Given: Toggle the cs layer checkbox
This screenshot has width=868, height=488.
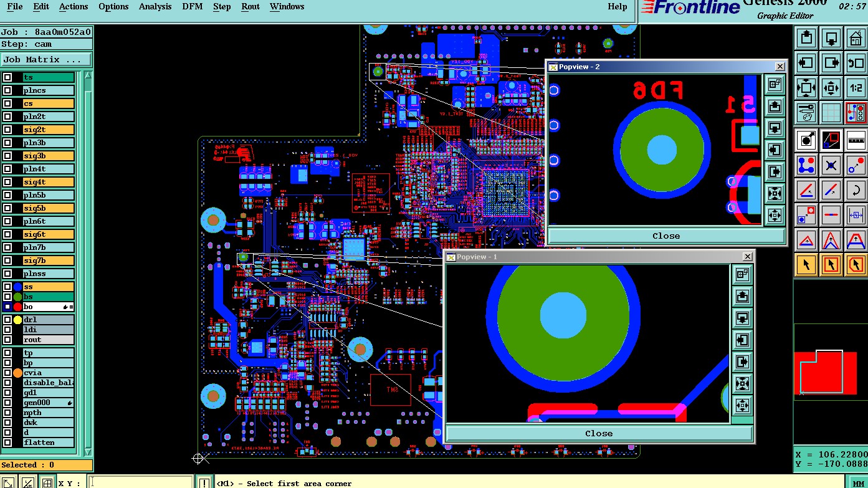Looking at the screenshot, I should click(x=7, y=103).
